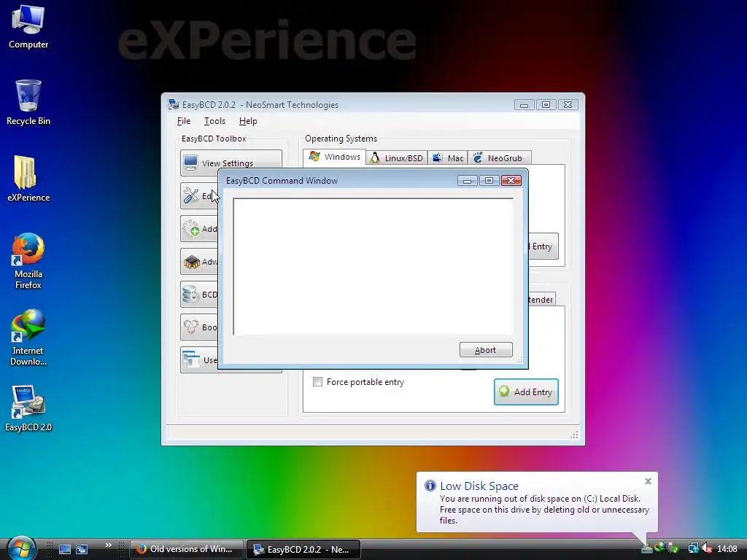Select the Windows operating system tab
This screenshot has height=560, width=747.
coord(334,157)
